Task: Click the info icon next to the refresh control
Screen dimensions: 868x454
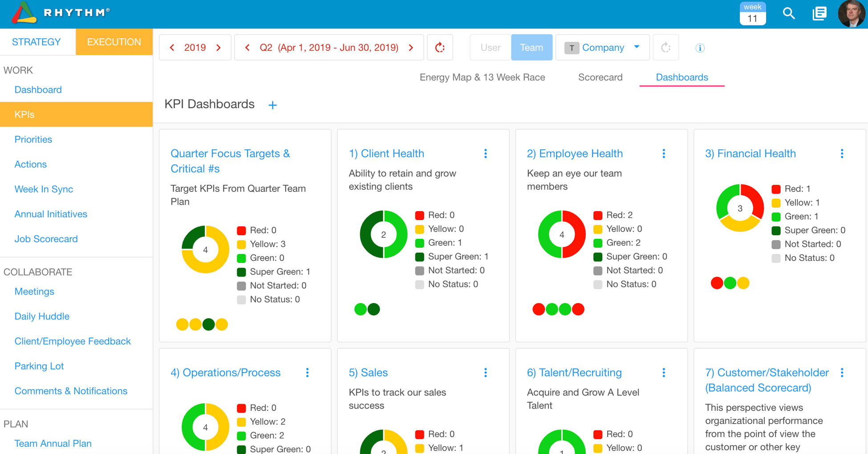Action: (700, 48)
